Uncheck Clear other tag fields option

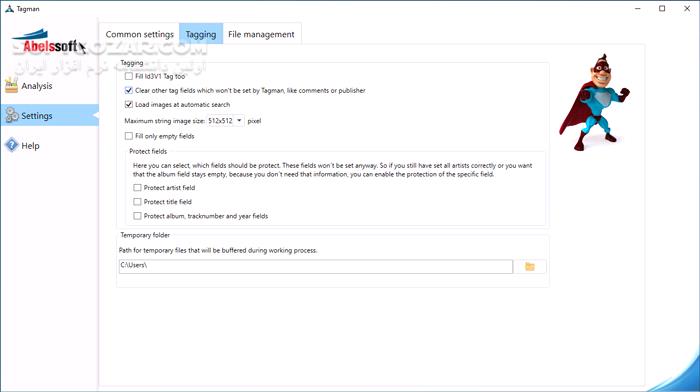[129, 90]
